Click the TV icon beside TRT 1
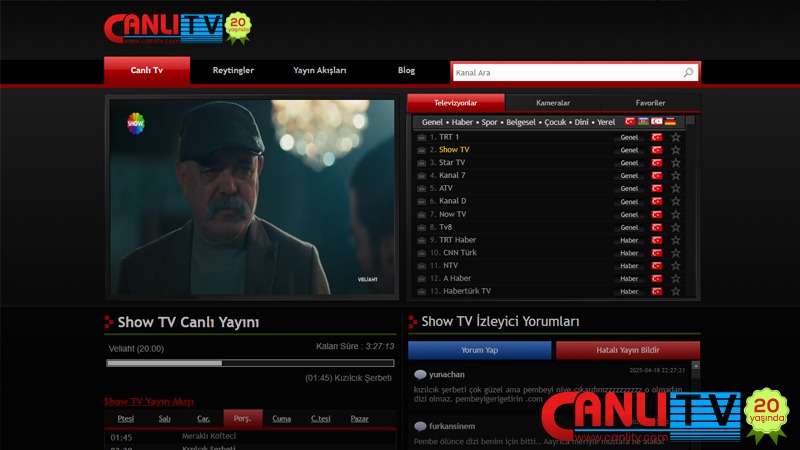 point(421,137)
